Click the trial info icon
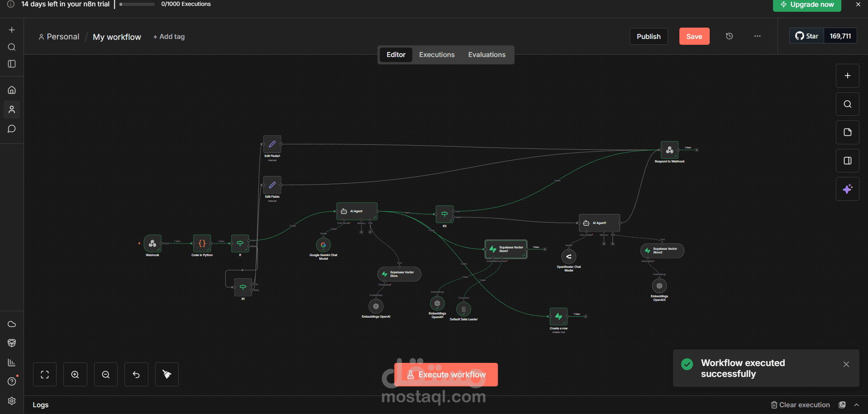The image size is (868, 414). point(11,4)
